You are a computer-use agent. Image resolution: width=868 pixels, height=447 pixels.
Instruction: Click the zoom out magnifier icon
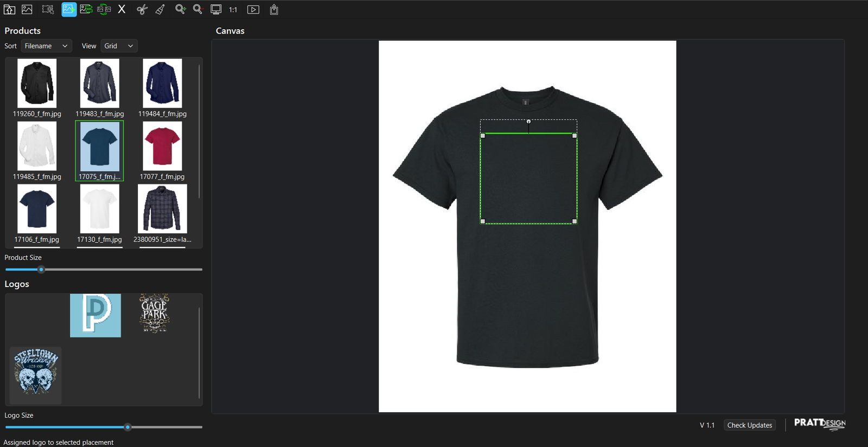coord(197,9)
